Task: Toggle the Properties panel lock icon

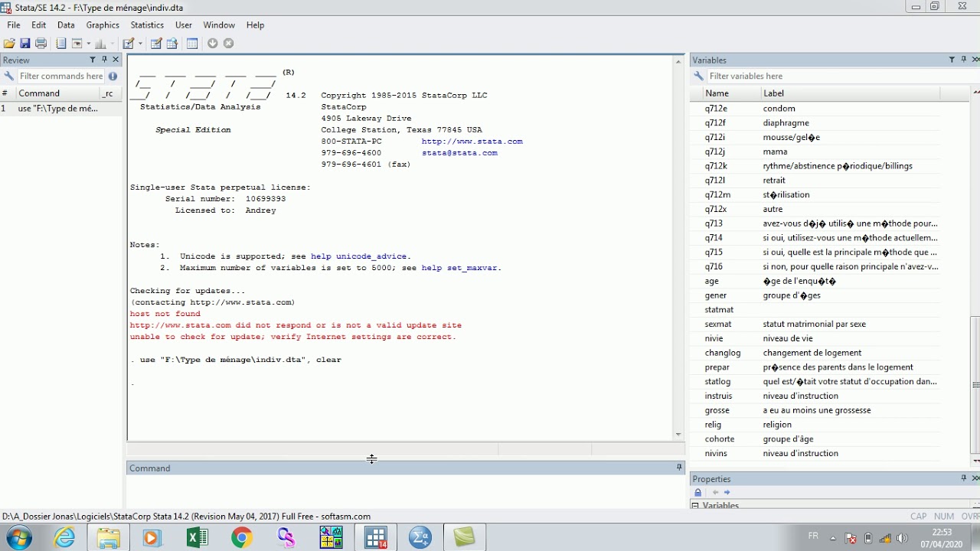Action: coord(697,493)
